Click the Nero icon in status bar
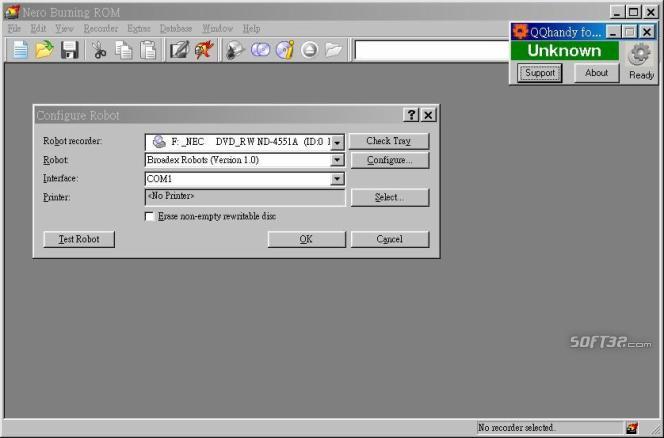The image size is (664, 438). [632, 427]
